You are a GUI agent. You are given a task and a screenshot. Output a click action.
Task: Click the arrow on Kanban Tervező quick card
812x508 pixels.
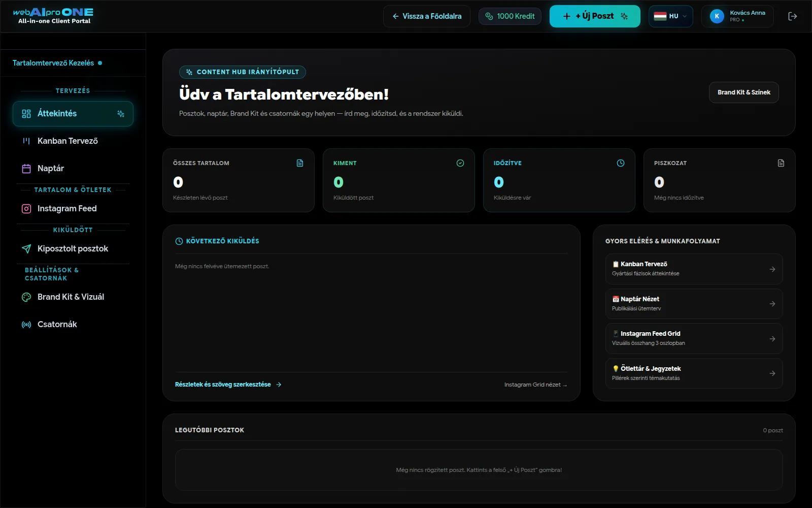coord(772,269)
